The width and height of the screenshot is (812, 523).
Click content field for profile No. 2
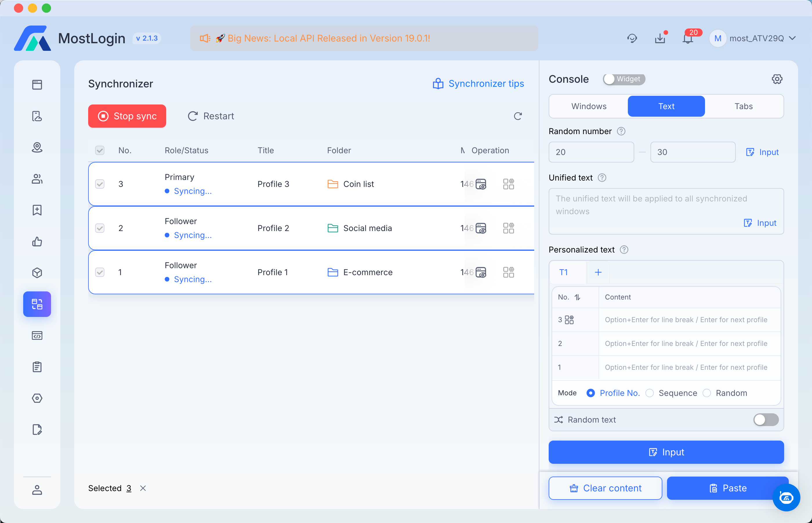(690, 344)
